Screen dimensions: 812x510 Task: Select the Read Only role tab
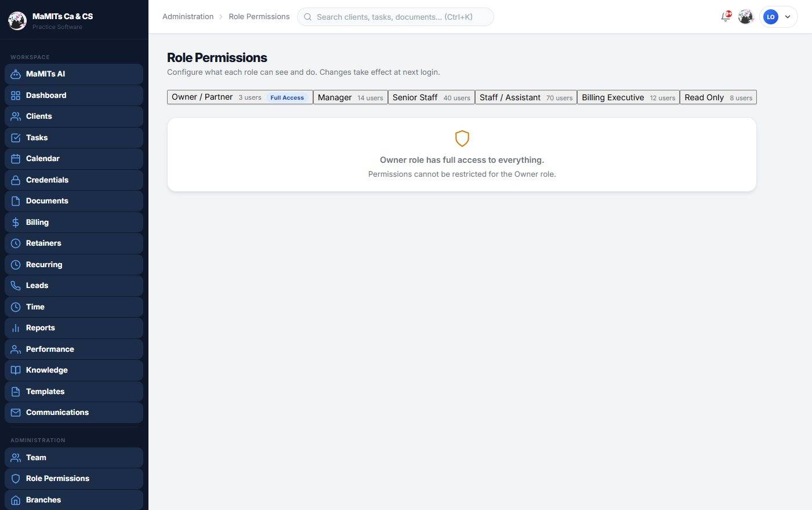(x=718, y=97)
